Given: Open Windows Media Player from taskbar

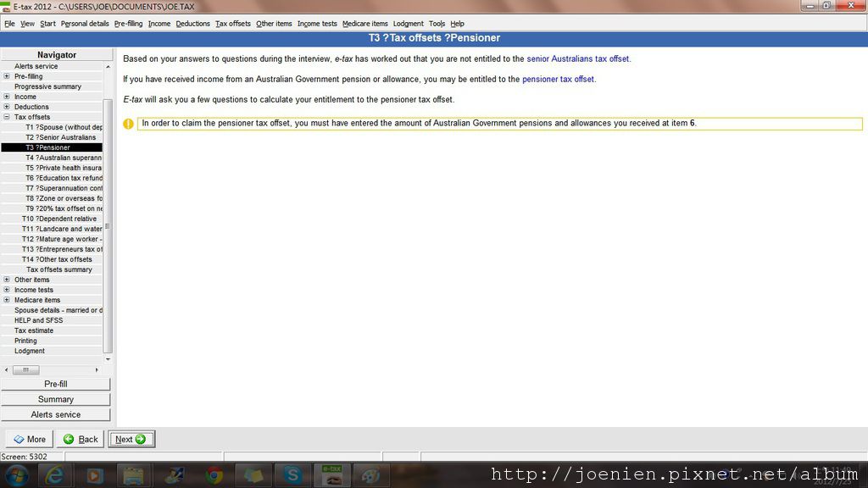Looking at the screenshot, I should tap(94, 475).
